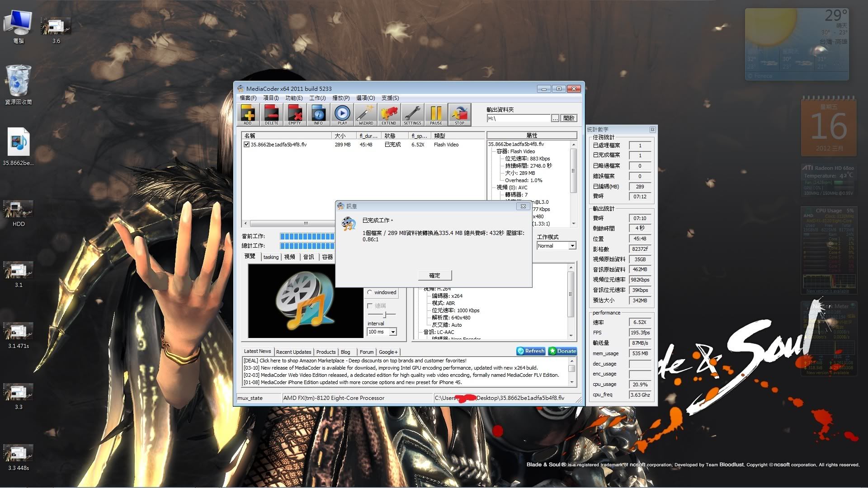Image resolution: width=868 pixels, height=488 pixels.
Task: Click the MediaCoder title bar icon
Action: [241, 89]
